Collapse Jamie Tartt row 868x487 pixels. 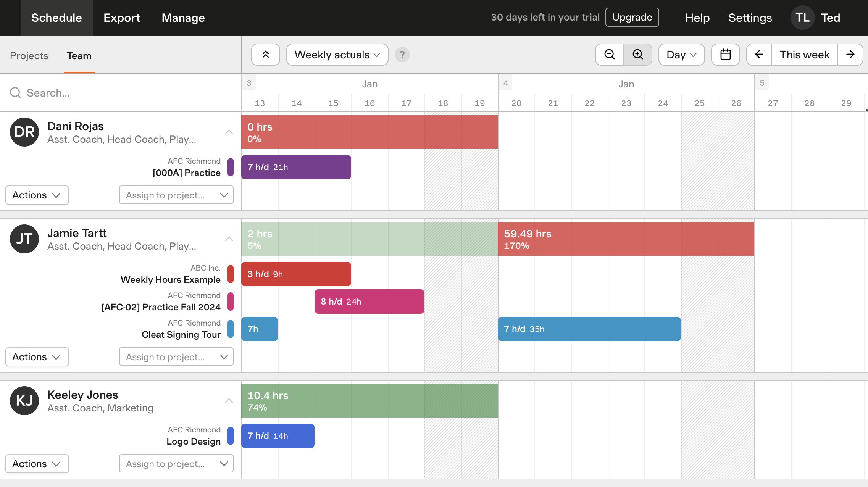click(229, 239)
